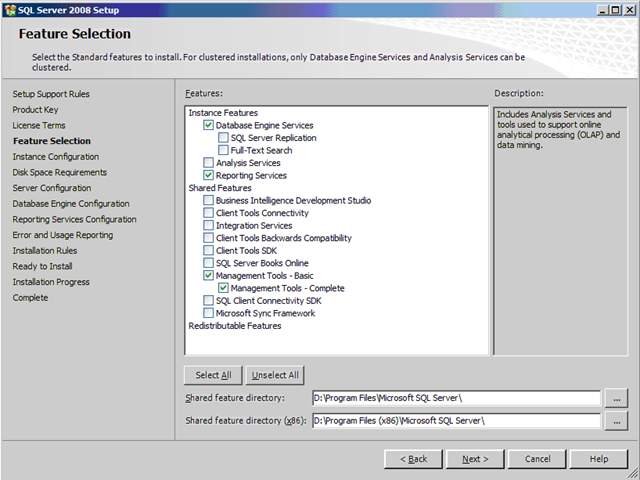
Task: Maximize the setup window
Action: (616, 10)
